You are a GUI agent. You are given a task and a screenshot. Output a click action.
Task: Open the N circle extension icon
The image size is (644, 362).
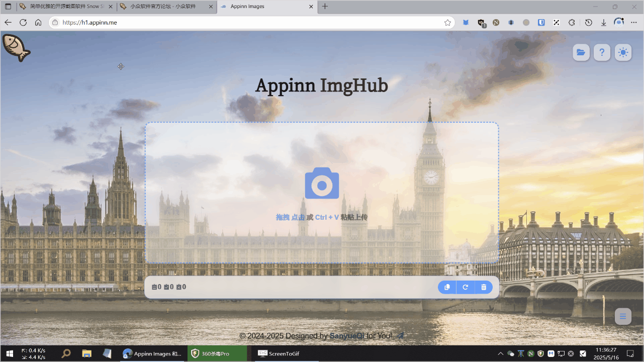[496, 23]
